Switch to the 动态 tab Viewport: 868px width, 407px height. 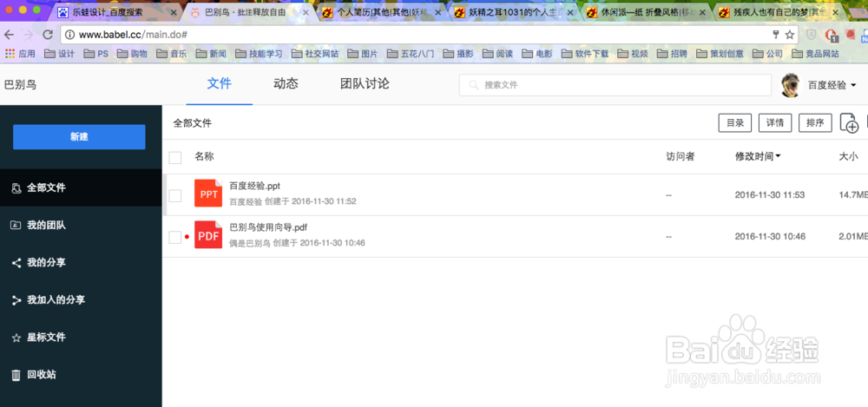coord(286,83)
